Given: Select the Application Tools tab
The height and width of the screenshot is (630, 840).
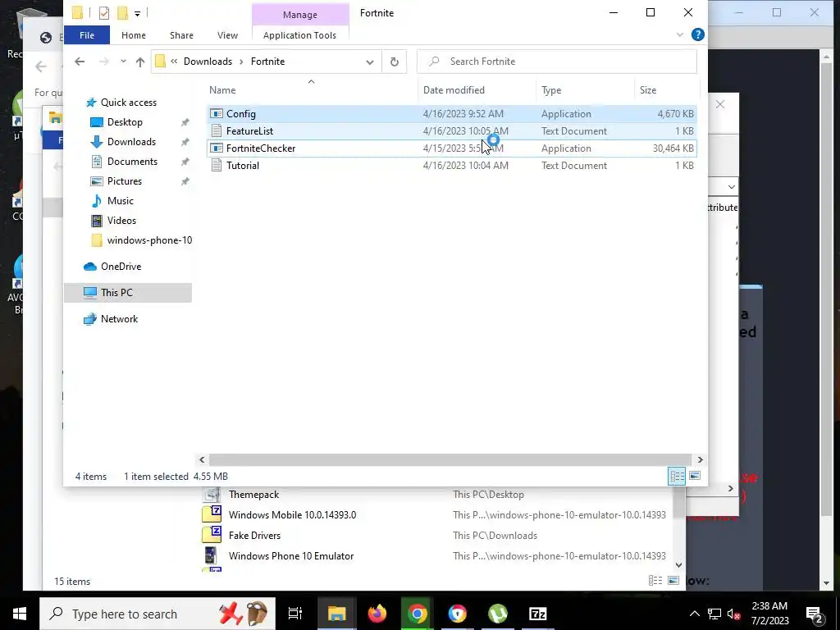Looking at the screenshot, I should [x=300, y=35].
